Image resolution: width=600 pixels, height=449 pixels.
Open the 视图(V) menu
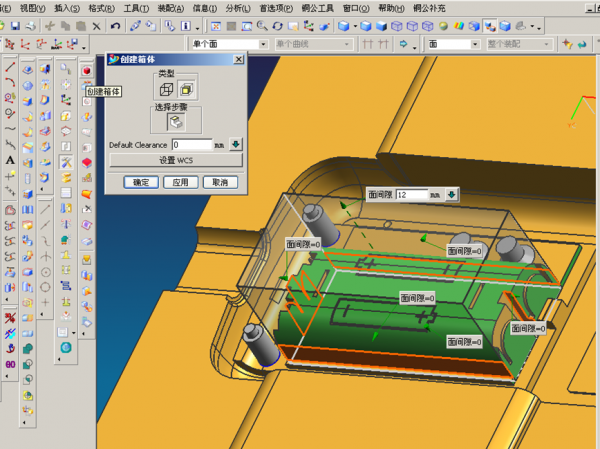coord(33,8)
